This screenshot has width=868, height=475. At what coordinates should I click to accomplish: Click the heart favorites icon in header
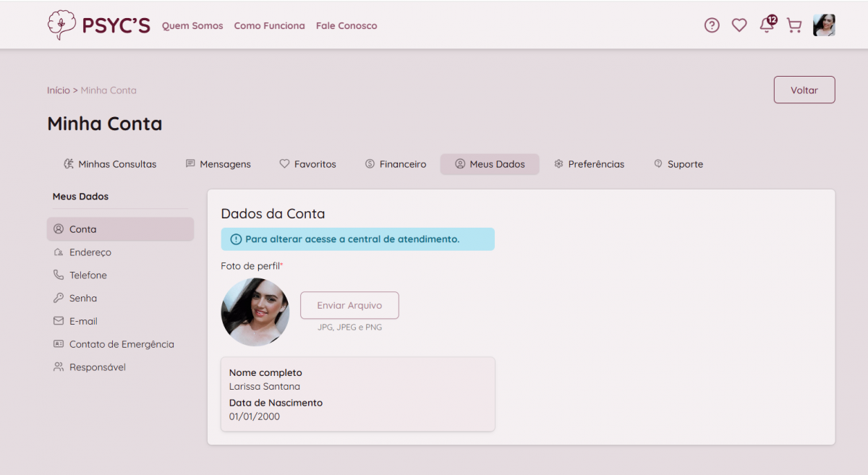[739, 25]
